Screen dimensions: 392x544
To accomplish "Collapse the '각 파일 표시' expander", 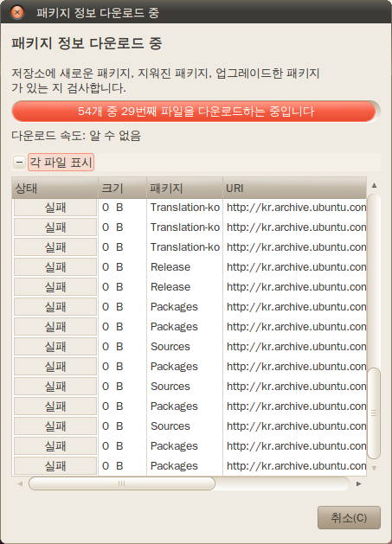I will coord(19,162).
